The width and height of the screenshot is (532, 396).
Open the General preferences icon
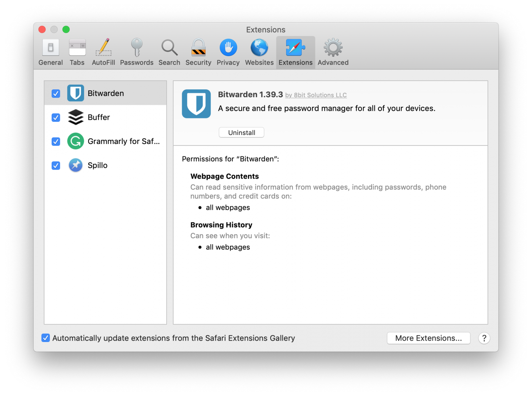[x=51, y=48]
